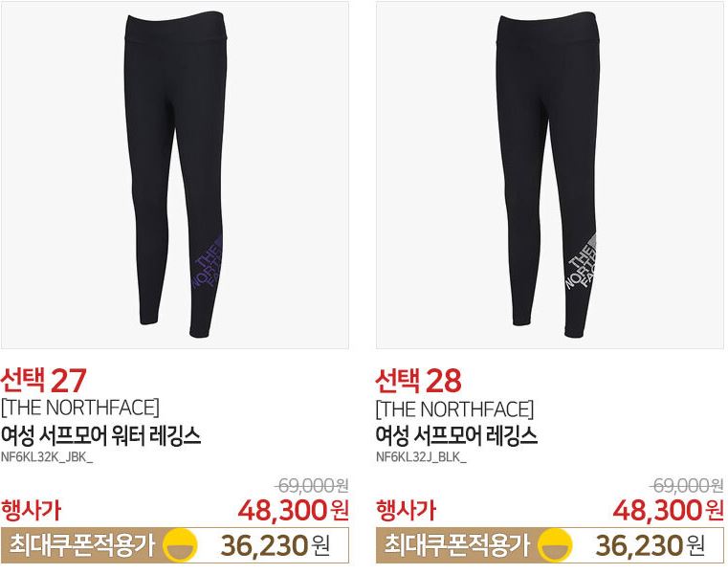Select option 선택 28 heading
This screenshot has height=574, width=728.
(419, 381)
